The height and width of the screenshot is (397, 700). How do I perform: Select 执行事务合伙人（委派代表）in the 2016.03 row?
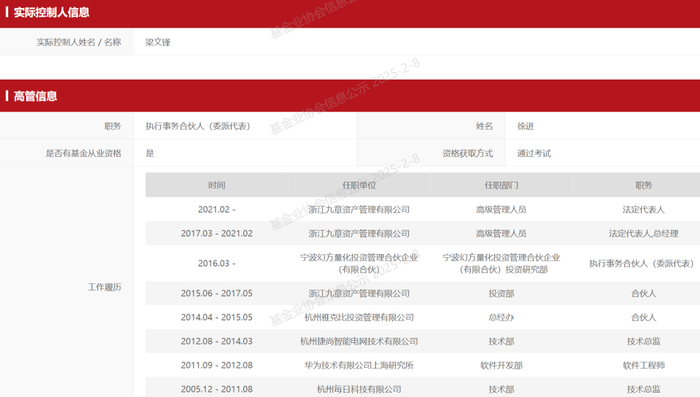coord(642,263)
